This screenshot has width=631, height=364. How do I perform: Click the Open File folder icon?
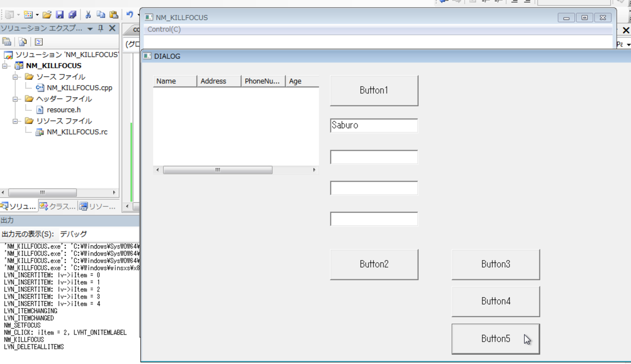coord(47,15)
